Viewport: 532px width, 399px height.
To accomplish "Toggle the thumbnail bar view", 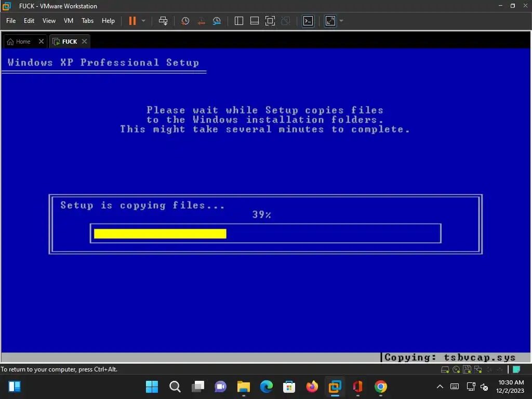I will pyautogui.click(x=255, y=21).
